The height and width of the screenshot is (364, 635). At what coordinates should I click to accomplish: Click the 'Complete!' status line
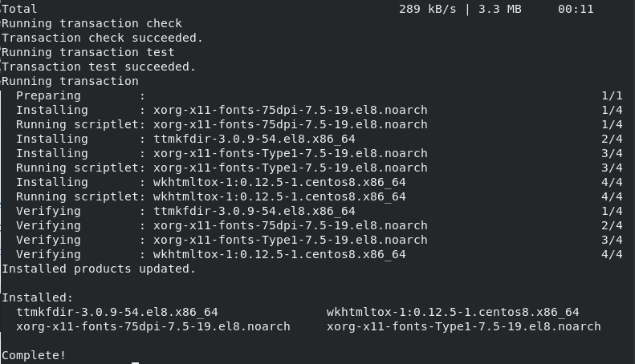(34, 355)
